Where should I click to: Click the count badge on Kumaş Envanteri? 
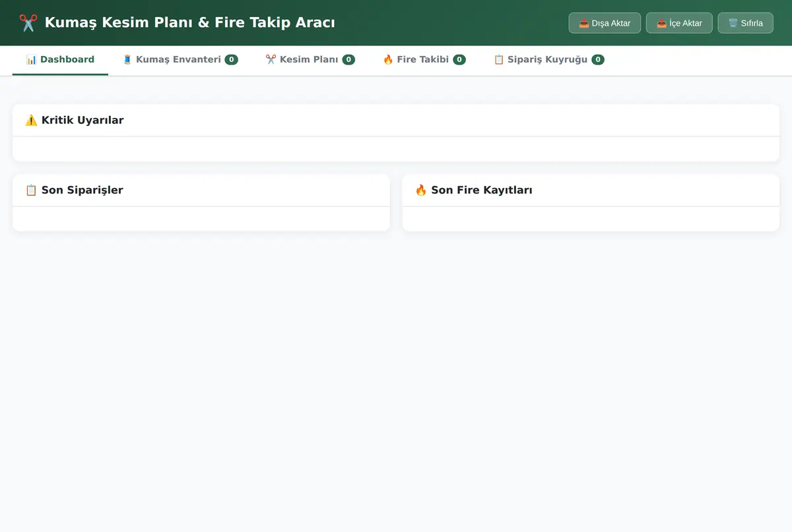click(x=231, y=59)
